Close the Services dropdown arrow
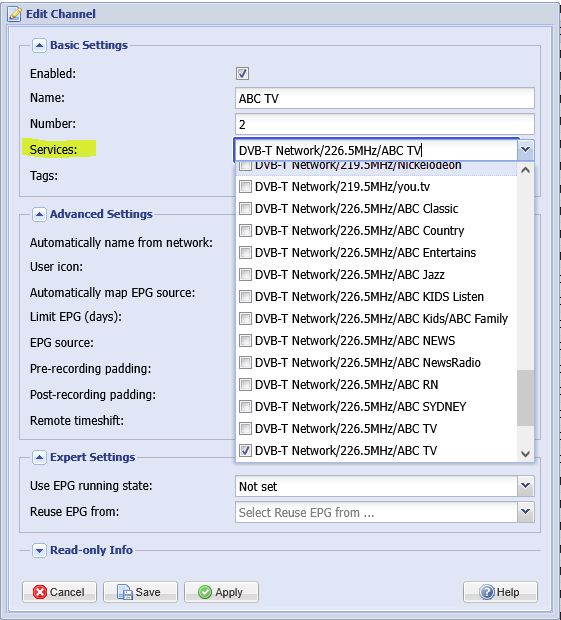The height and width of the screenshot is (620, 561). tap(525, 150)
